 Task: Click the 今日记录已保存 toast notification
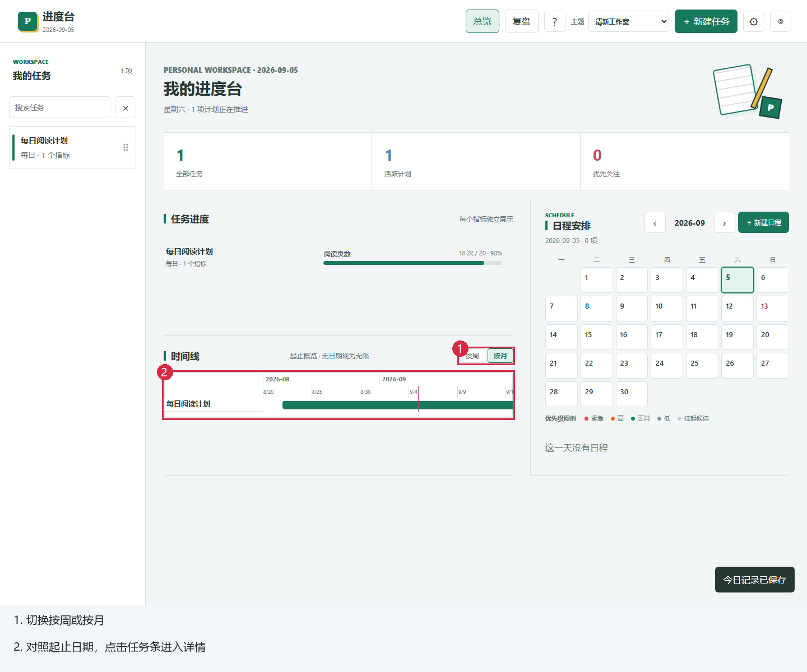(x=755, y=580)
